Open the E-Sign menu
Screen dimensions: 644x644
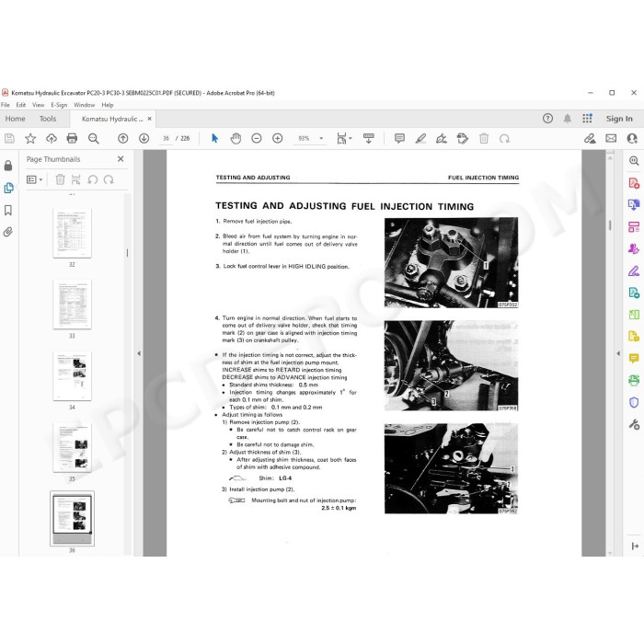(x=59, y=105)
